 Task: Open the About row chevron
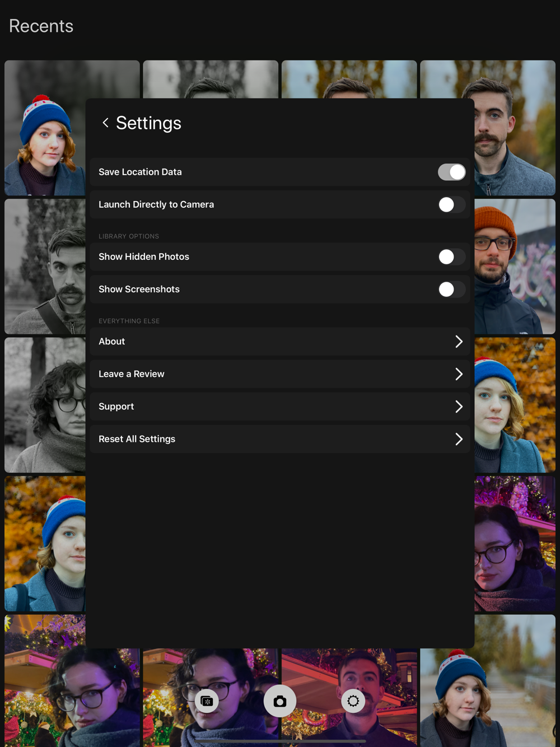point(459,342)
